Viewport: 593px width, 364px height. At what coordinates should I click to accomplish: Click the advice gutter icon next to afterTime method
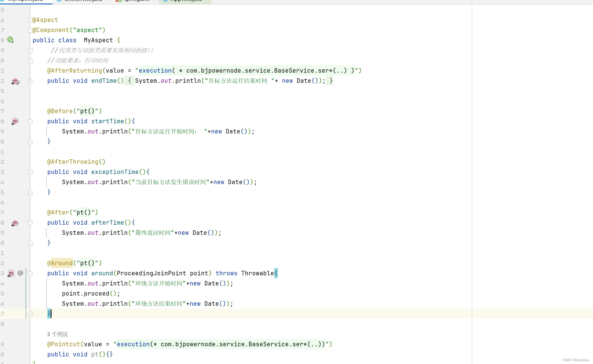15,223
